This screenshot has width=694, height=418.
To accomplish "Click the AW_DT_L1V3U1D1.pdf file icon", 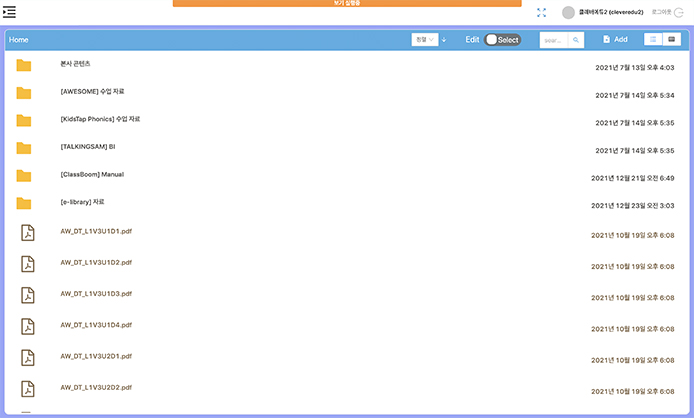I will pyautogui.click(x=27, y=232).
